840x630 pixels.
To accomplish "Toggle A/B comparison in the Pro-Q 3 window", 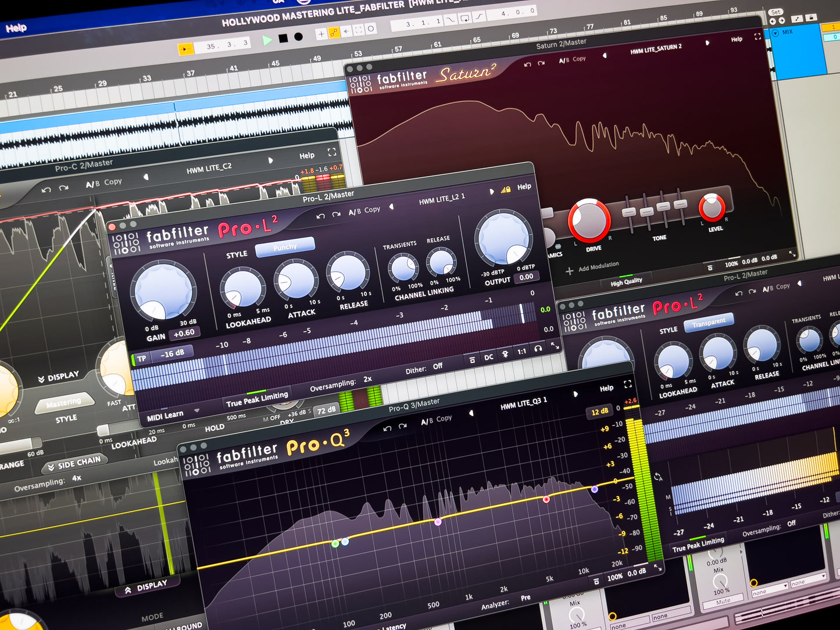I will (427, 422).
